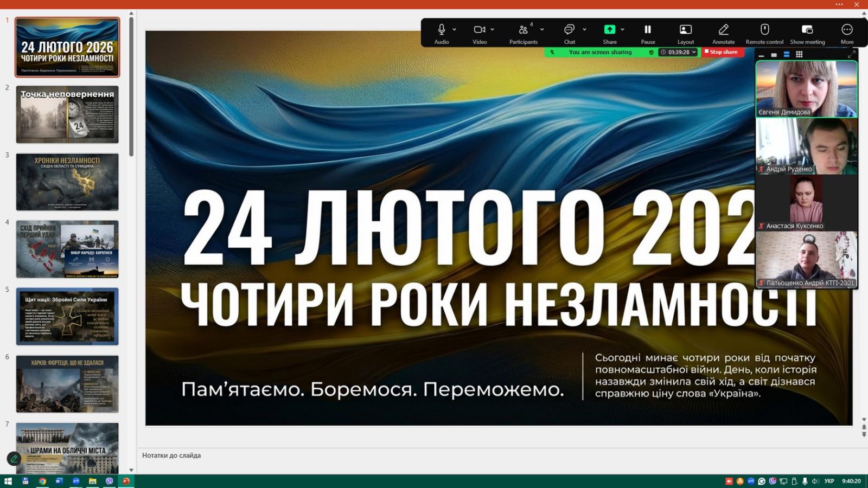Click the red Stop share button
868x488 pixels.
point(723,52)
